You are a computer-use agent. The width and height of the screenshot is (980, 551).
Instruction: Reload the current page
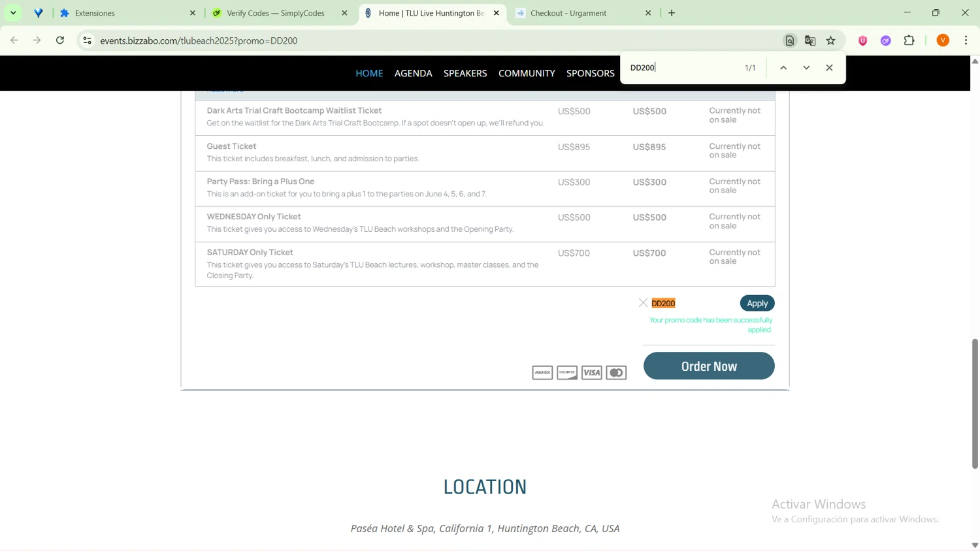[60, 40]
